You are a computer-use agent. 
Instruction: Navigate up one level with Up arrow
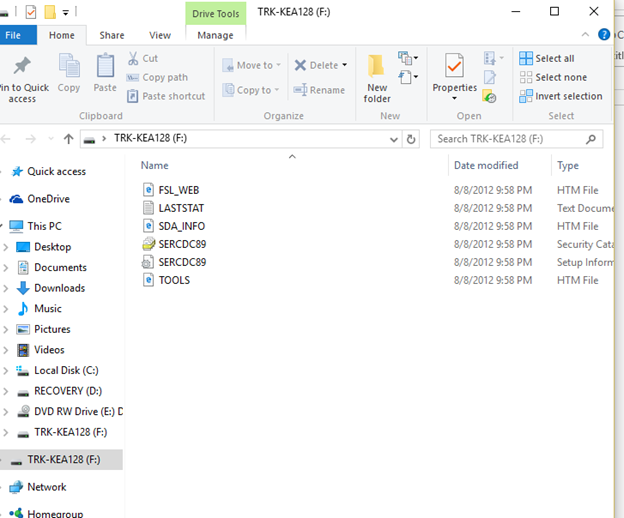[x=68, y=139]
